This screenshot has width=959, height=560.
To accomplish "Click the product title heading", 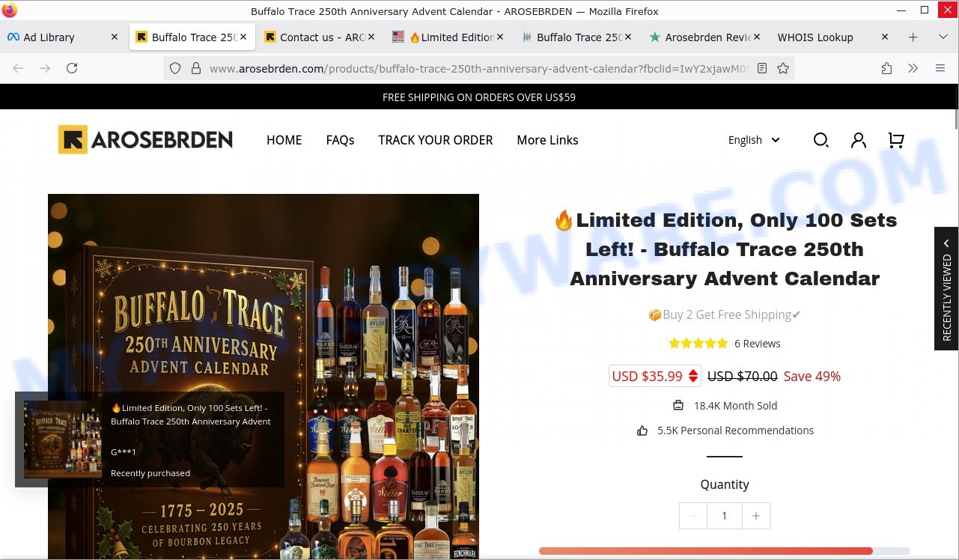I will [725, 249].
